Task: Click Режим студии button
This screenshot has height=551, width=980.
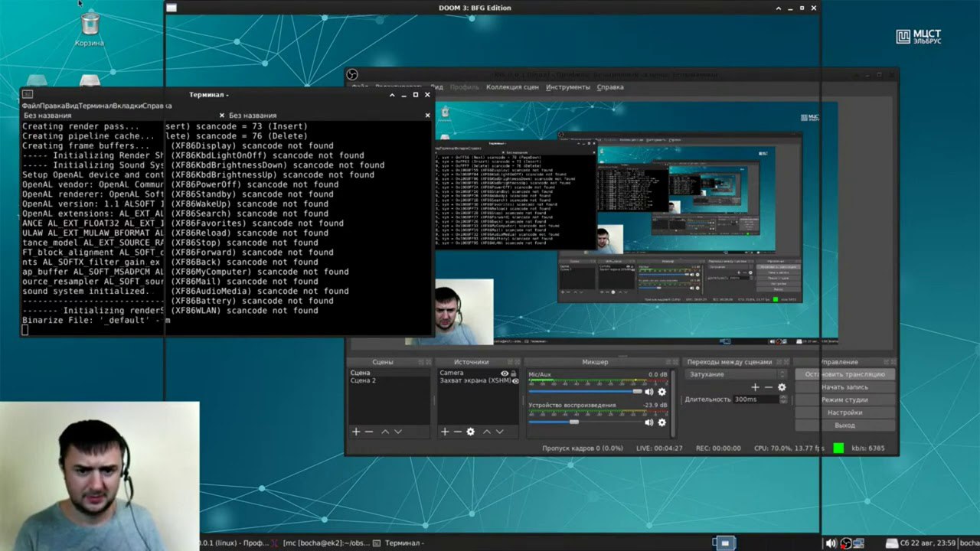Action: click(x=844, y=399)
